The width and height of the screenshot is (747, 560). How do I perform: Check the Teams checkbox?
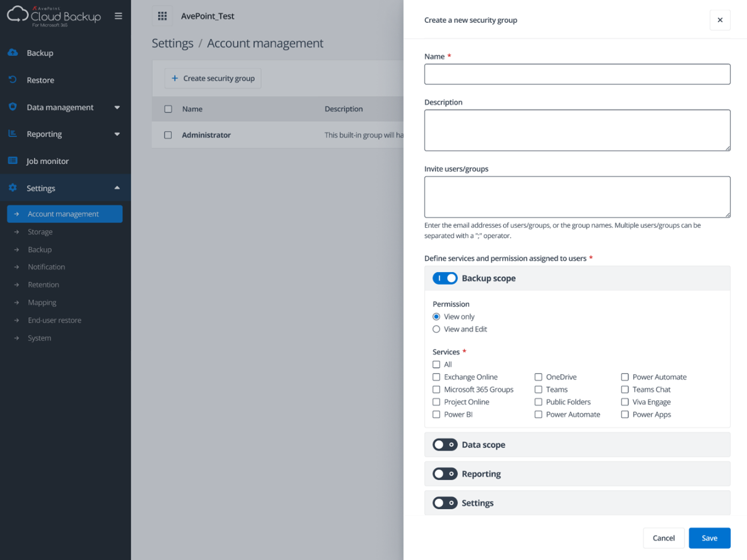(x=538, y=389)
